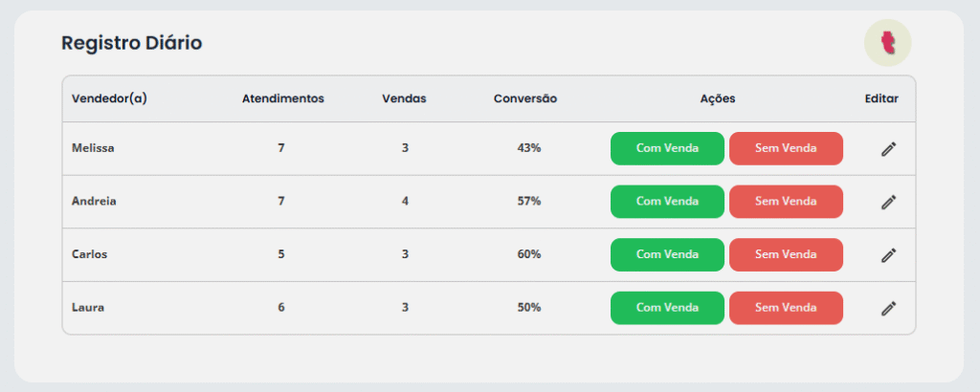Edit Laura's record with the pencil icon

tap(888, 308)
